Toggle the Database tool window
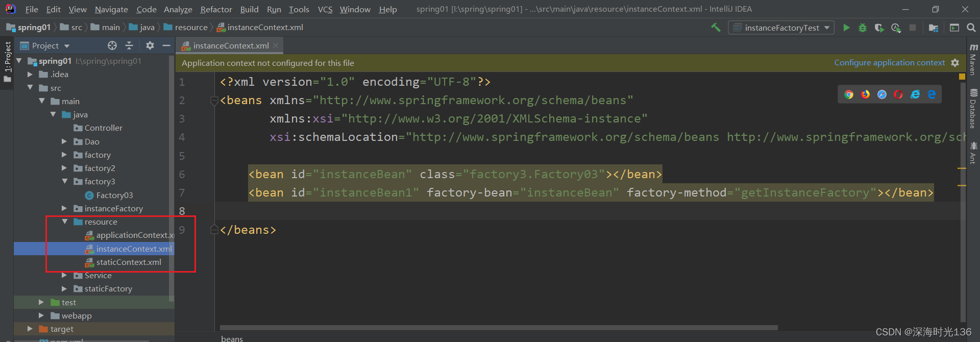 click(973, 108)
